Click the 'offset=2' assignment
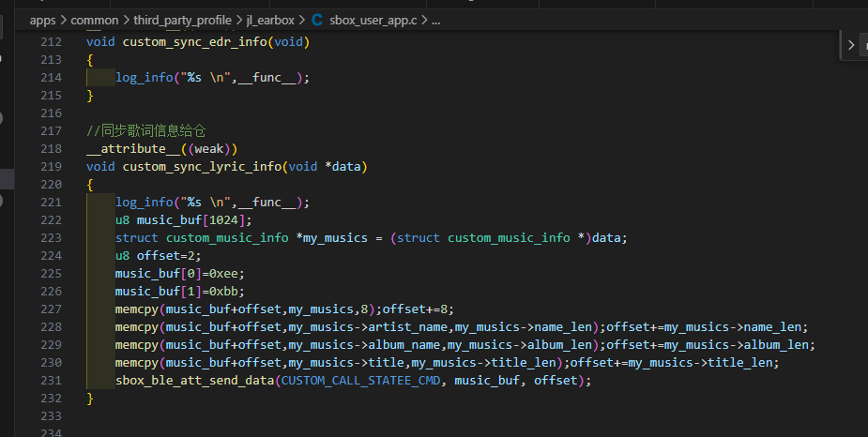The height and width of the screenshot is (437, 868). coord(165,256)
